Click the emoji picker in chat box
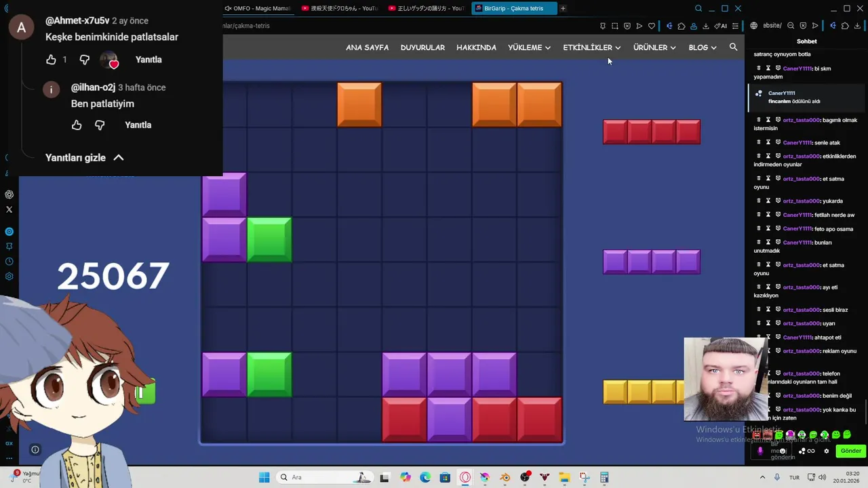 (x=783, y=451)
